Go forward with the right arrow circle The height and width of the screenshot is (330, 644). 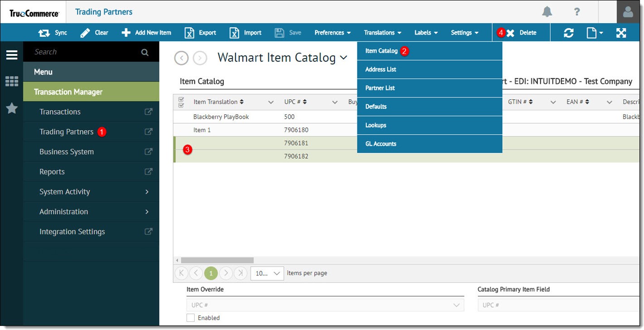pos(200,58)
